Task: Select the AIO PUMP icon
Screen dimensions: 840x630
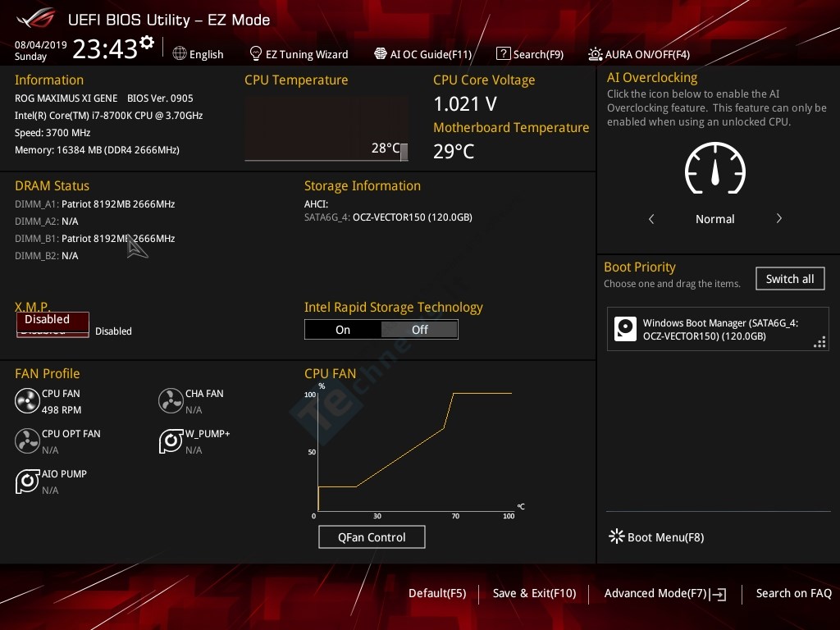Action: click(x=27, y=481)
